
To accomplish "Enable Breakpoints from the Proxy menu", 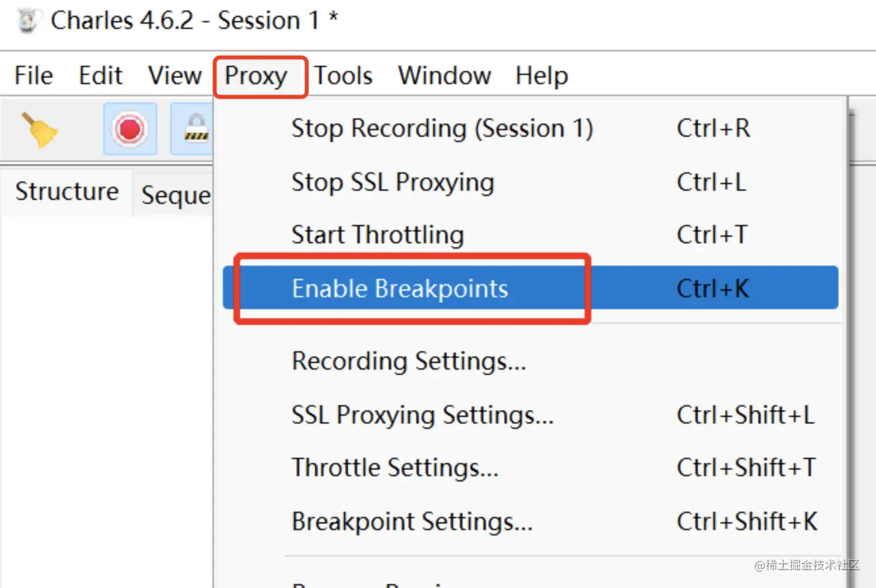I will [400, 289].
